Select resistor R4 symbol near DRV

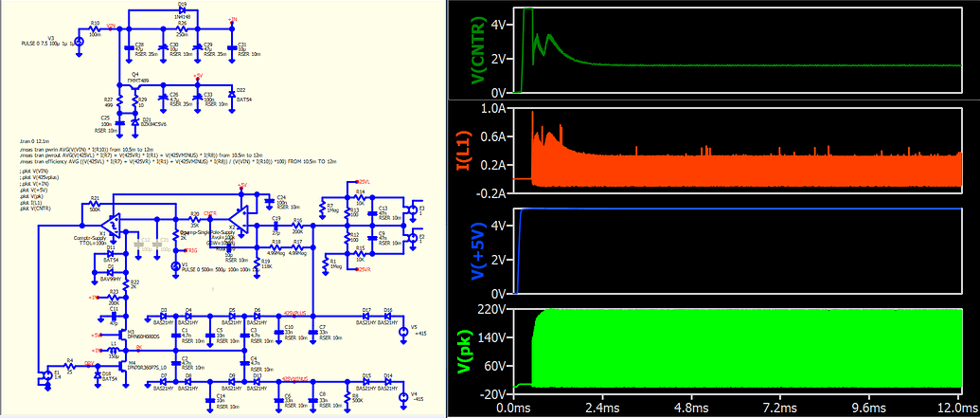(x=71, y=366)
